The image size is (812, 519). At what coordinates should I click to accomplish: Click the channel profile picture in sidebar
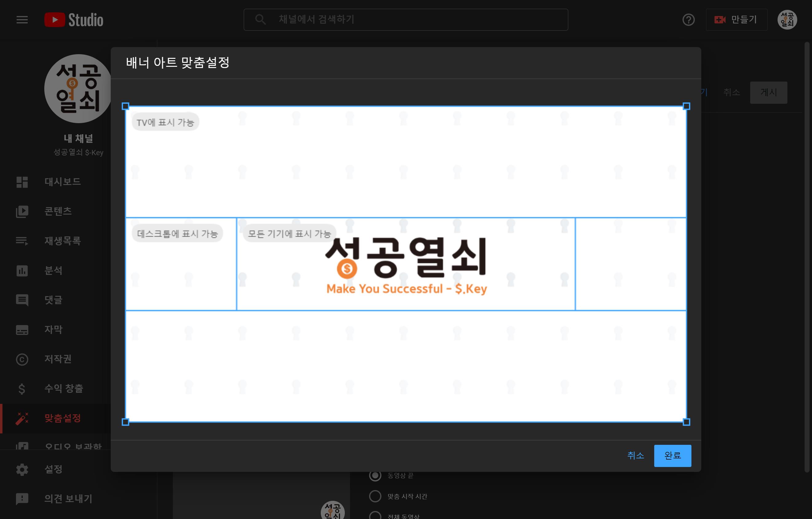coord(78,88)
